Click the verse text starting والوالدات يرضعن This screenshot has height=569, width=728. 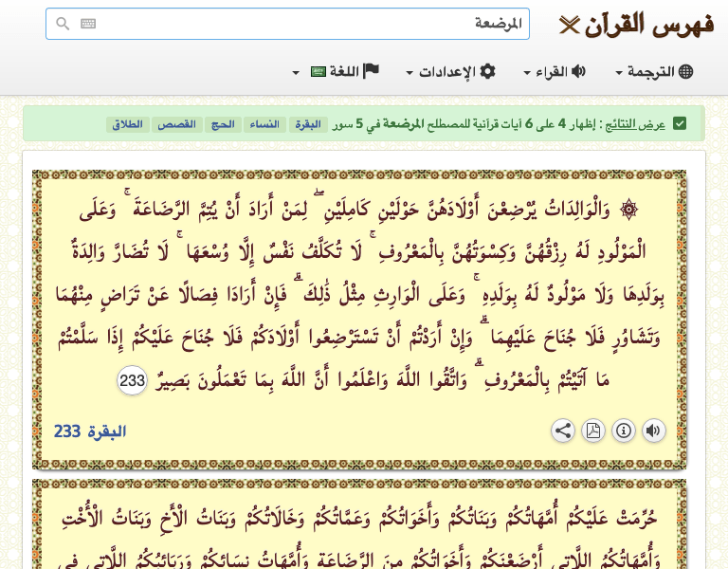pyautogui.click(x=359, y=295)
